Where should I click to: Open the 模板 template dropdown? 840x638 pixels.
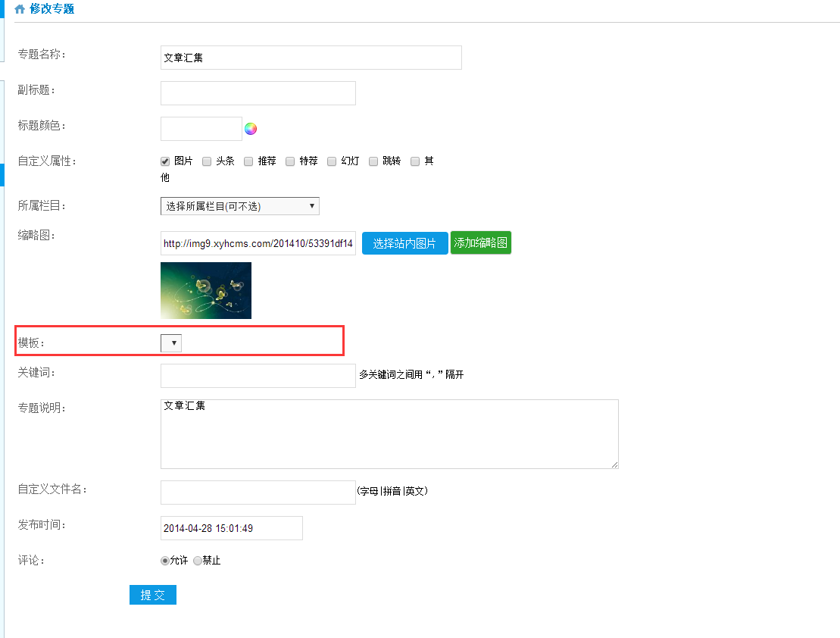click(x=171, y=343)
